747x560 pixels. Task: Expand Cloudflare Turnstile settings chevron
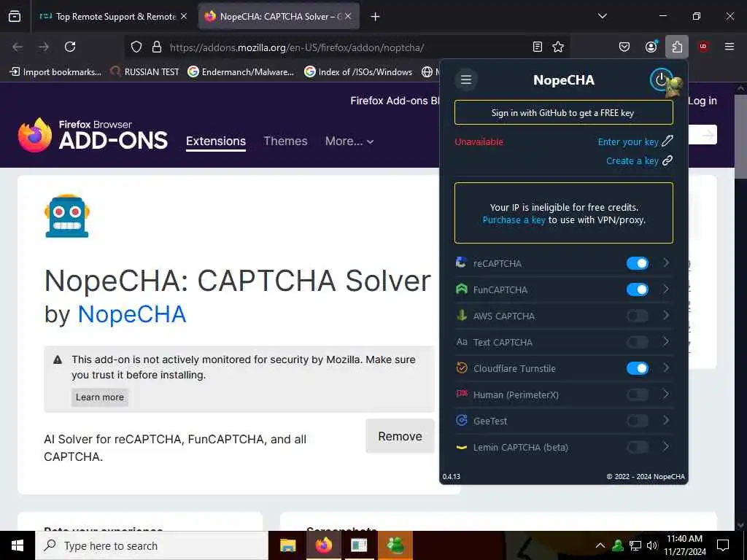tap(666, 367)
